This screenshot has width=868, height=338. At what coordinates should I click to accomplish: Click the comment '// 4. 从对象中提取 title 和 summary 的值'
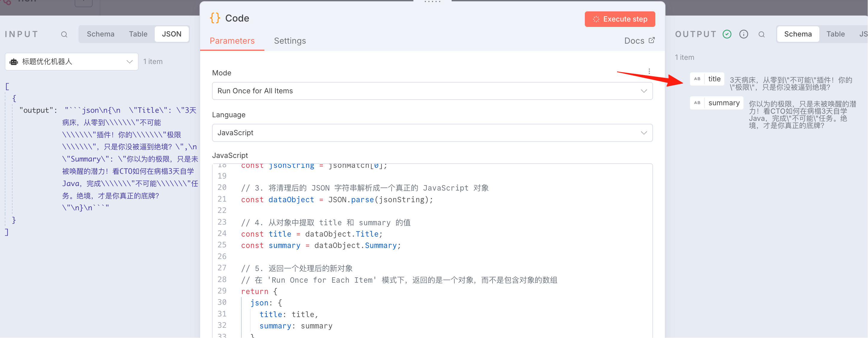pos(326,223)
